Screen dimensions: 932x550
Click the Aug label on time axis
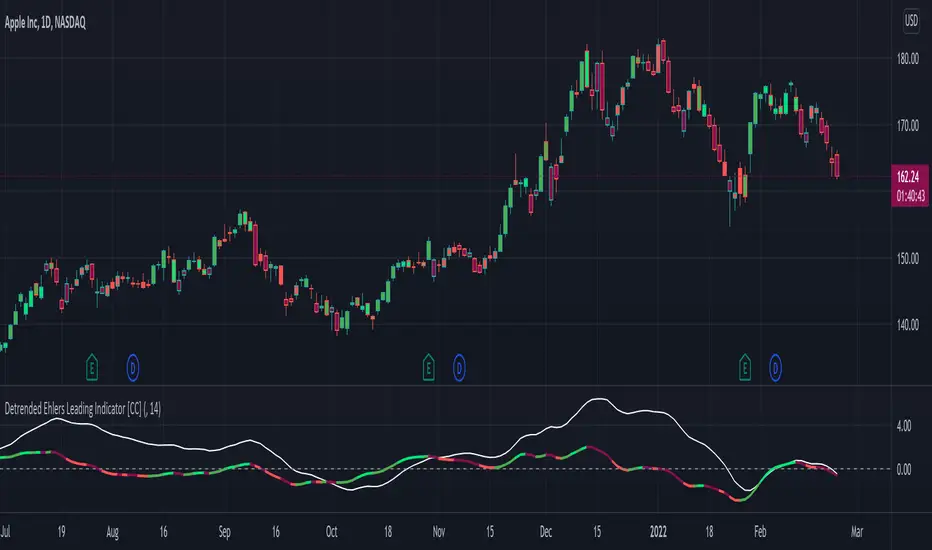(x=112, y=532)
